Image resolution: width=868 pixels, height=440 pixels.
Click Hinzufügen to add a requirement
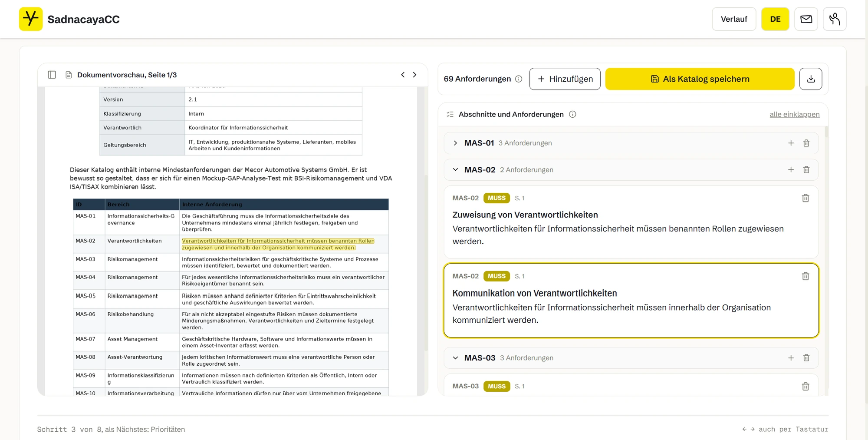point(565,79)
